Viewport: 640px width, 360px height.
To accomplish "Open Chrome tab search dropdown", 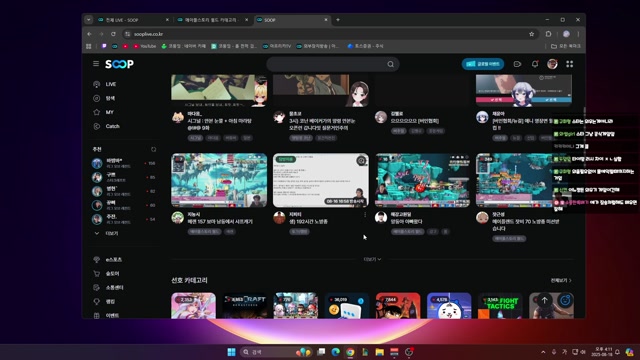I will pyautogui.click(x=89, y=20).
